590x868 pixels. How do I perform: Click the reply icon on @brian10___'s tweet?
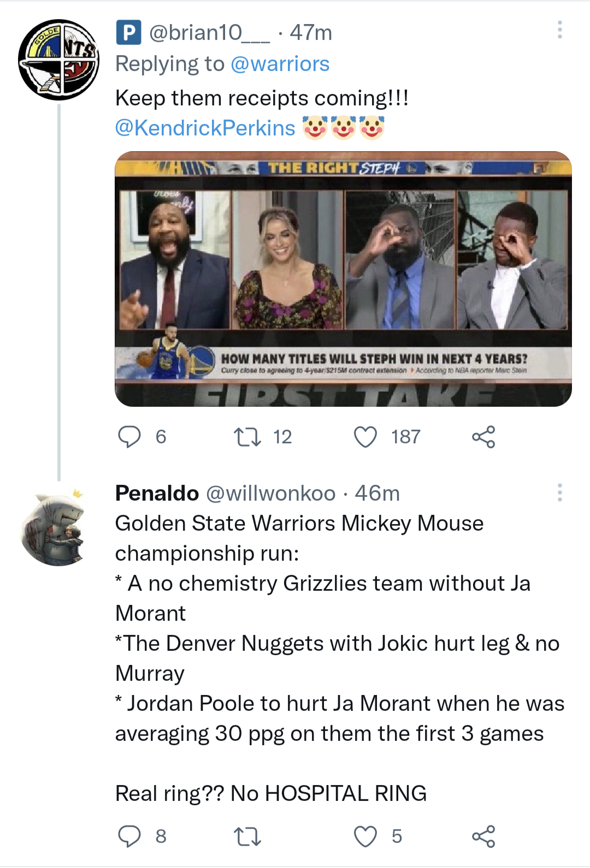[x=131, y=437]
